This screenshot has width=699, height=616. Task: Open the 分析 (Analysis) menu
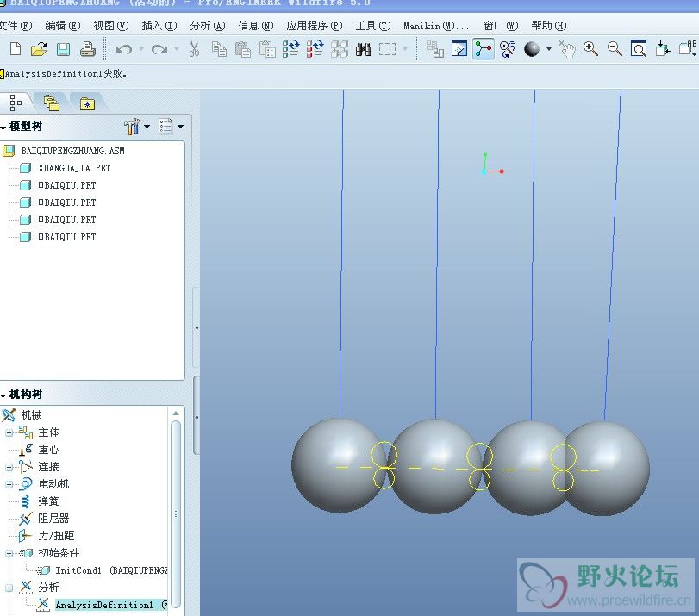click(x=208, y=26)
